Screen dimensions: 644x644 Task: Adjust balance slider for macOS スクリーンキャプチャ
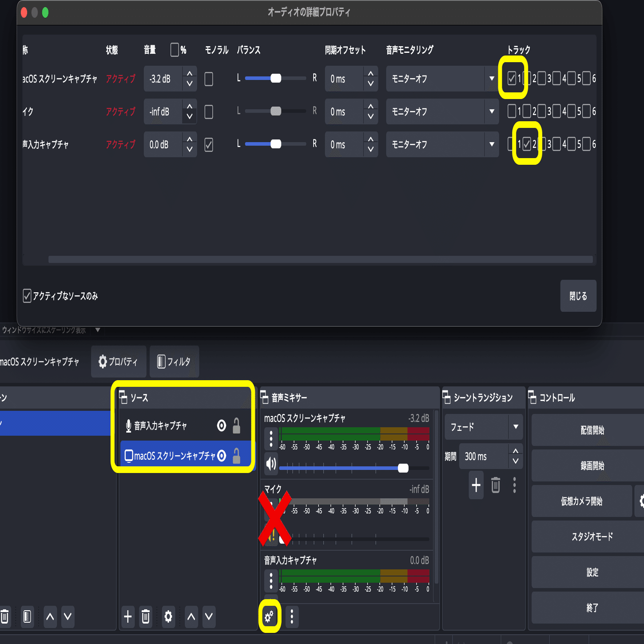click(x=275, y=78)
